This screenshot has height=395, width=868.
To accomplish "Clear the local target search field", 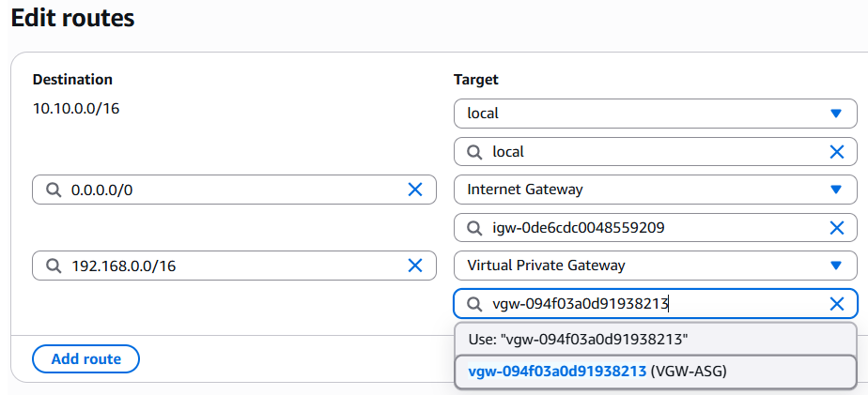I will (836, 152).
